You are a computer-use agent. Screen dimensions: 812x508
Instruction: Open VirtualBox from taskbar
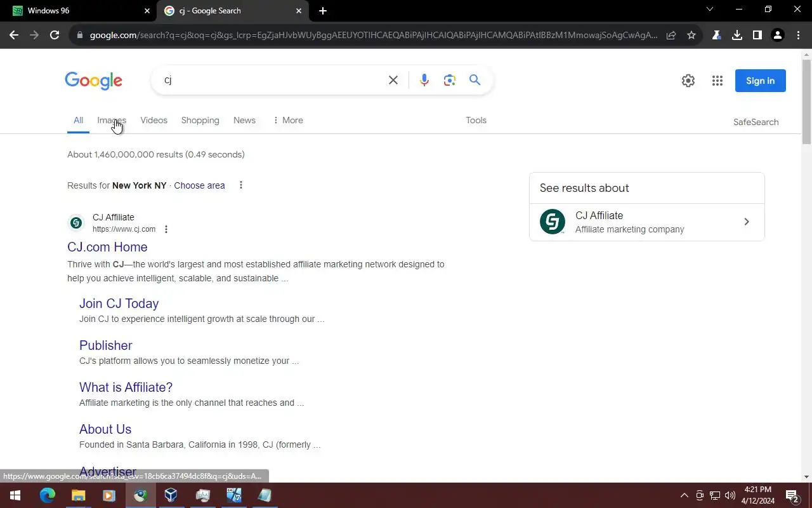point(171,495)
